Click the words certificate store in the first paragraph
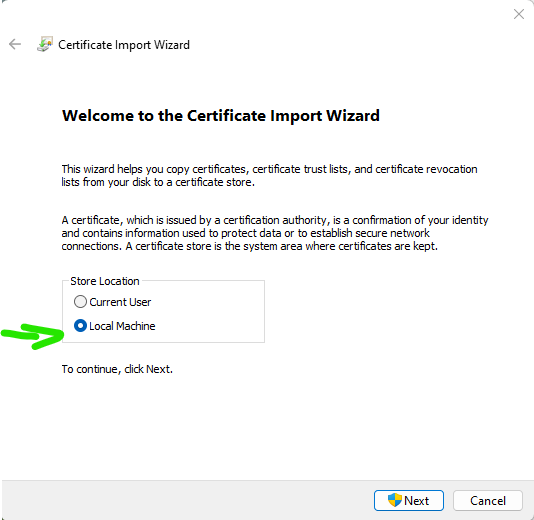534x520 pixels. pyautogui.click(x=215, y=183)
